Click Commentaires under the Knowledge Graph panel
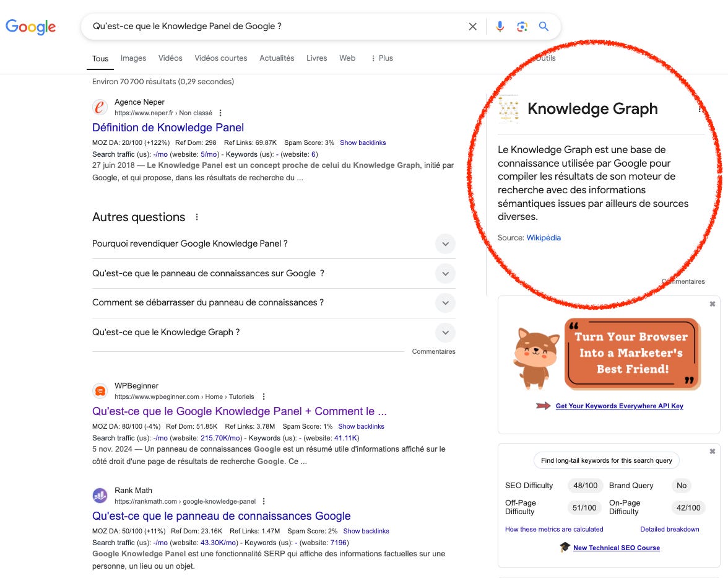The image size is (728, 578). coord(683,281)
